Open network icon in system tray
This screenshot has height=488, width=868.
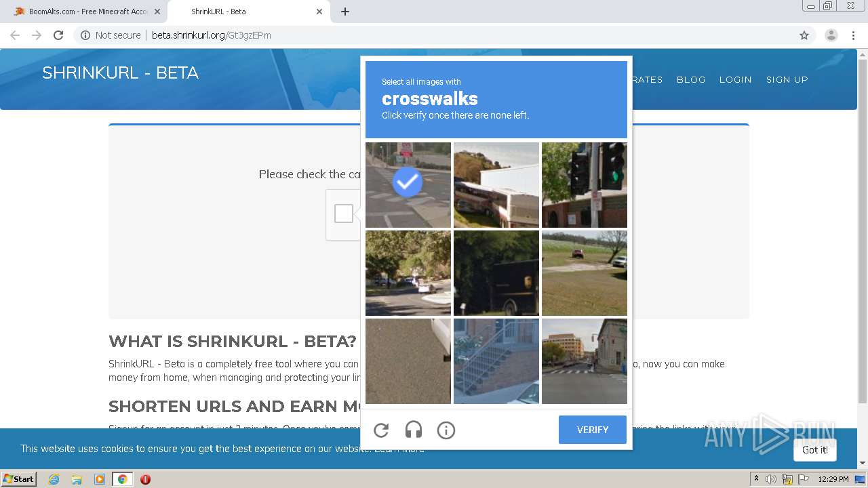pyautogui.click(x=787, y=479)
